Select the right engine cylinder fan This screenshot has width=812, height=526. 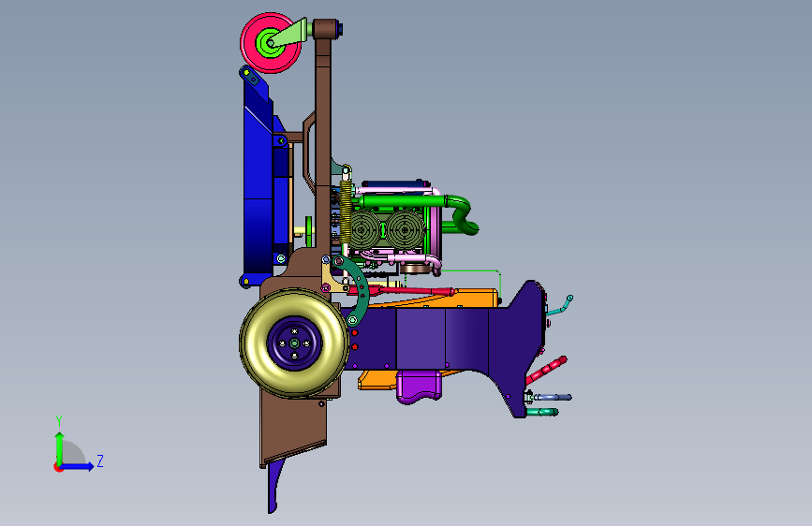pyautogui.click(x=405, y=228)
